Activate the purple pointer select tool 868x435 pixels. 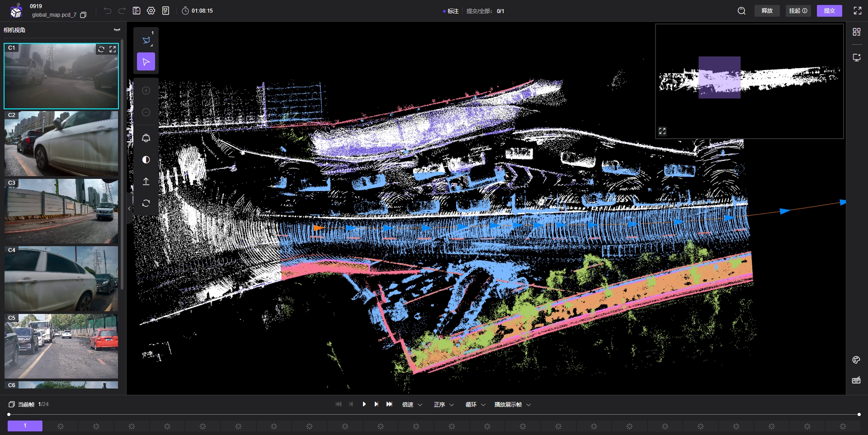pos(146,62)
